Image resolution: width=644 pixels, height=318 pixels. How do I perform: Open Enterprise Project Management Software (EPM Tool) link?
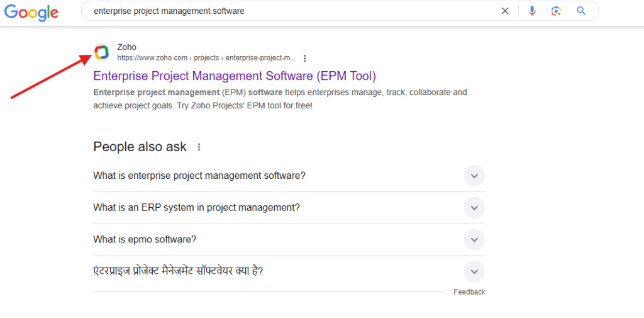point(235,76)
